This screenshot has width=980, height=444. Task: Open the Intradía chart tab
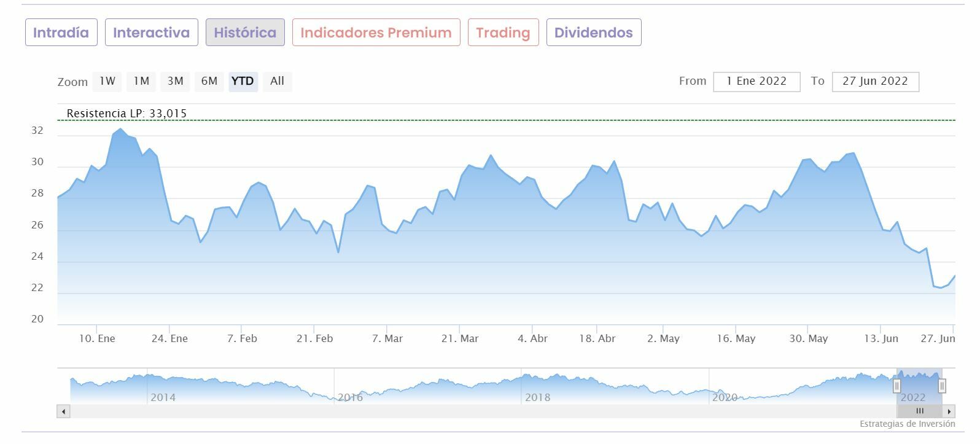pos(61,33)
